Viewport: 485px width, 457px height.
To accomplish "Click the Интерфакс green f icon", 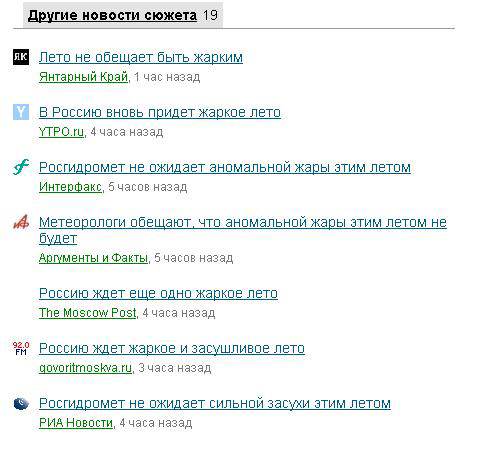I will pos(21,167).
